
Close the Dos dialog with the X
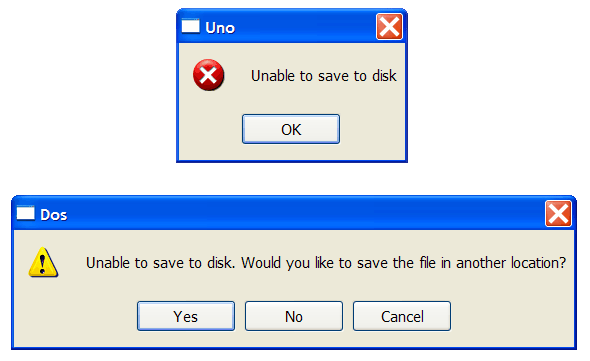[x=558, y=213]
